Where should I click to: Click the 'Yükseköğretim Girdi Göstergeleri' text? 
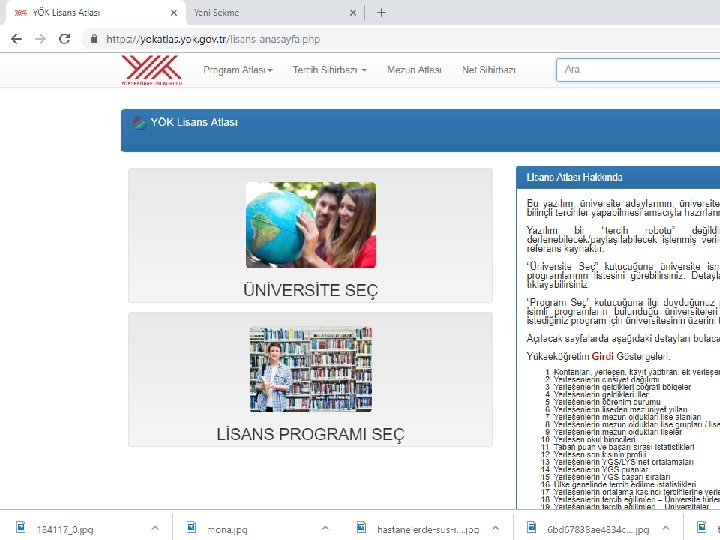click(x=598, y=356)
